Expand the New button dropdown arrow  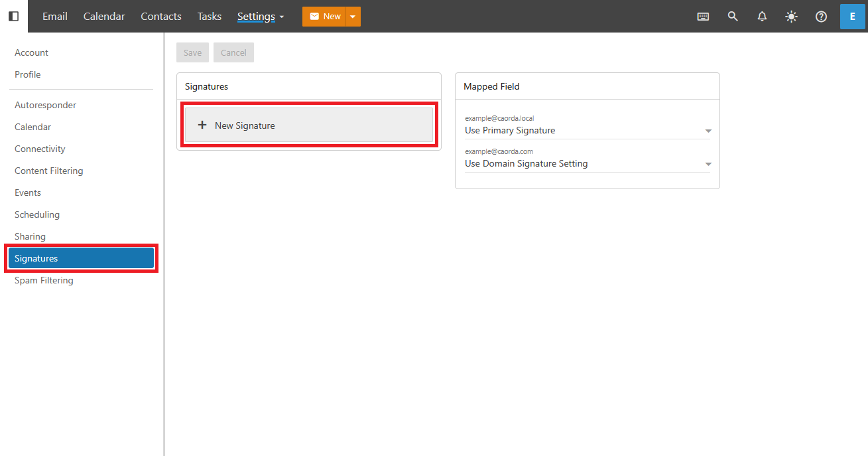point(353,17)
